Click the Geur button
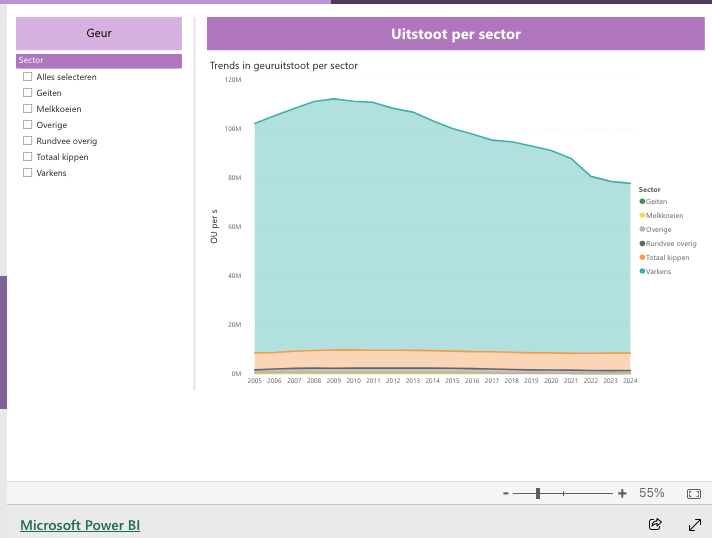Screen dimensions: 712x538 coord(99,33)
